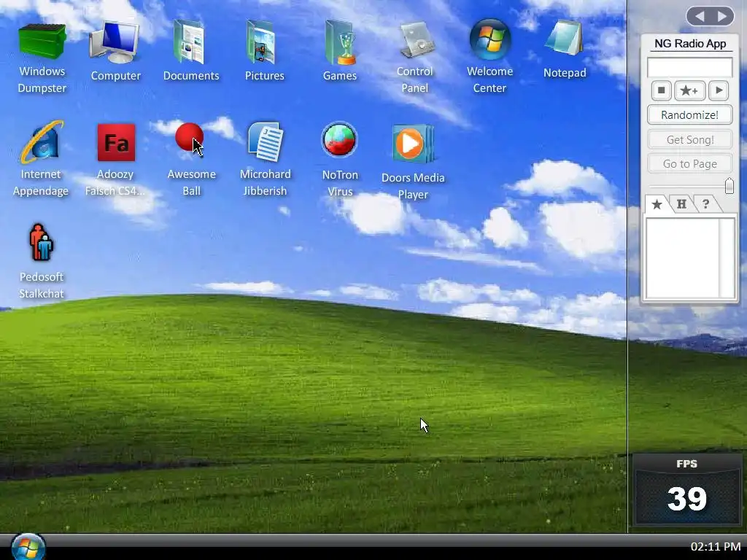This screenshot has width=747, height=560.
Task: Click the favorites list scrollbar
Action: [727, 259]
